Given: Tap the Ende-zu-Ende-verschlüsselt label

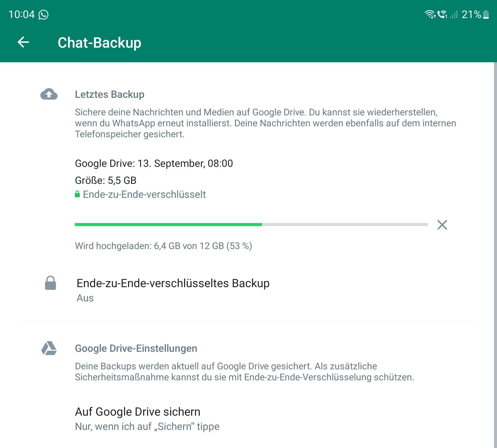Looking at the screenshot, I should click(x=144, y=194).
